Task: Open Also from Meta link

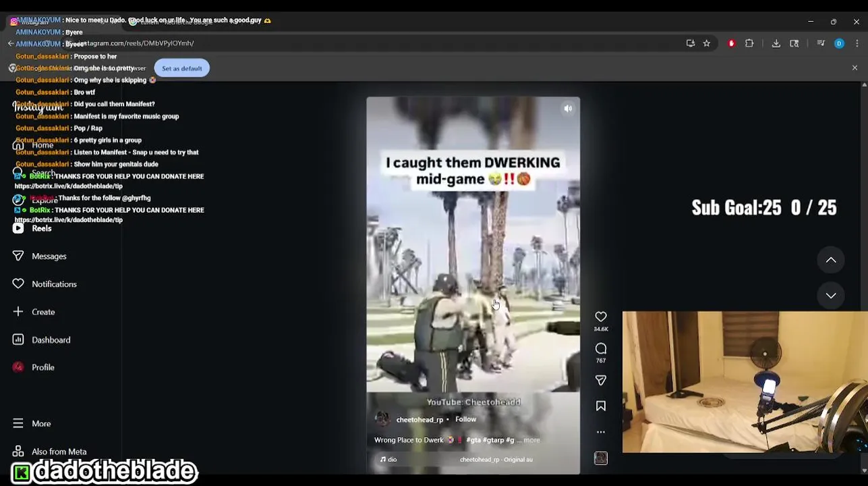Action: click(59, 452)
